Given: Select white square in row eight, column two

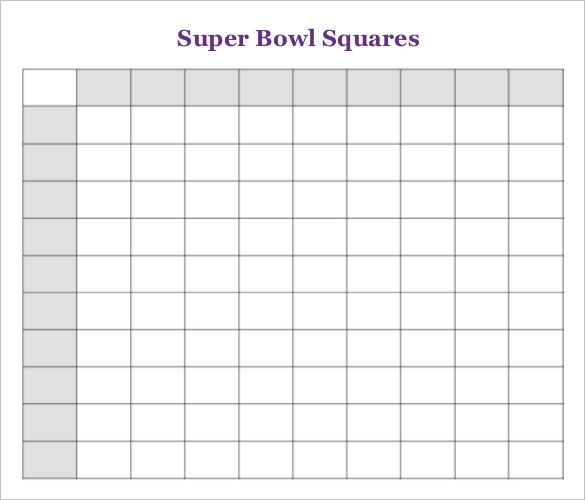Looking at the screenshot, I should 157,385.
